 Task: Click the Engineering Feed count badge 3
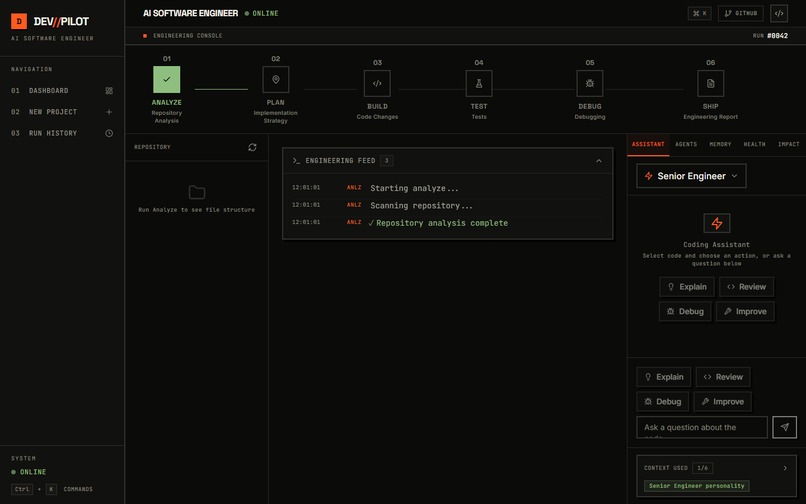click(x=387, y=161)
